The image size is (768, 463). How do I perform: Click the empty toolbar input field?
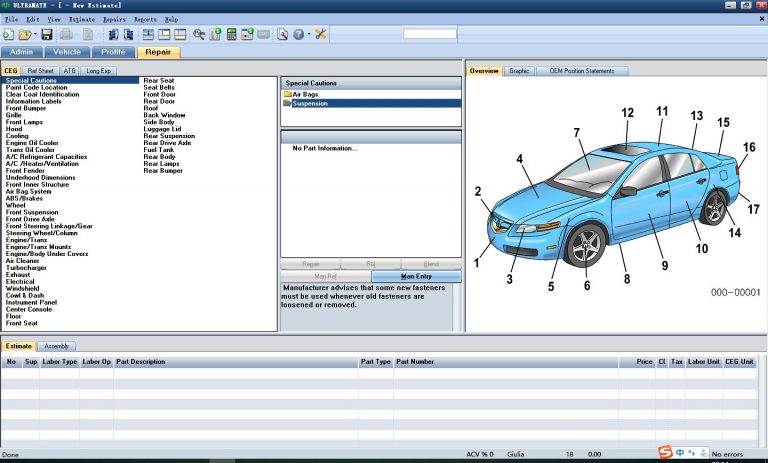click(x=430, y=34)
